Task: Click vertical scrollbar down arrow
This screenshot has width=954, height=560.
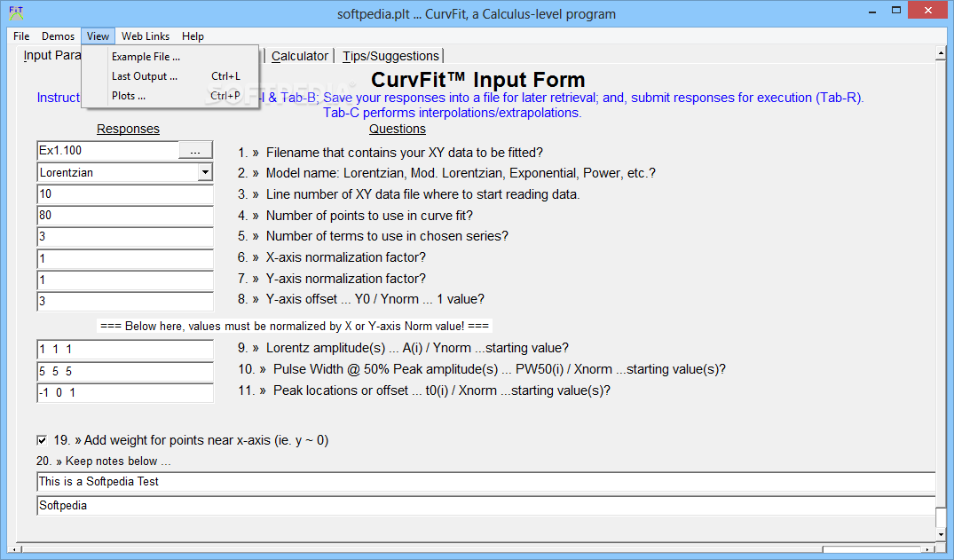Action: (942, 534)
